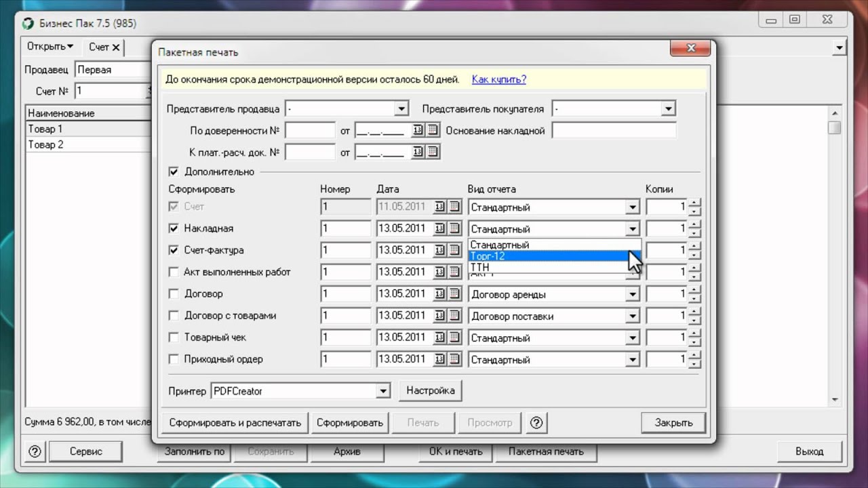Open the calendar grid icon in Приходный ордер row
The height and width of the screenshot is (488, 868).
point(454,359)
